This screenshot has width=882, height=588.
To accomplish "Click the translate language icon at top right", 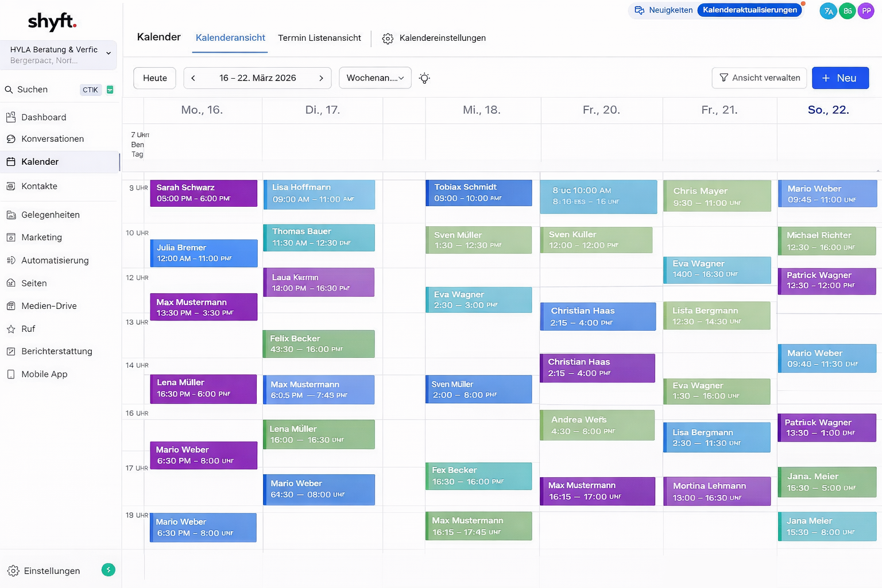I will (x=828, y=11).
